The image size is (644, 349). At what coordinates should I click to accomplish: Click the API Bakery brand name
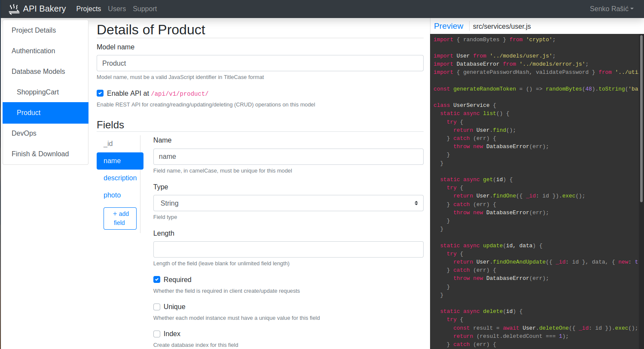click(x=44, y=9)
